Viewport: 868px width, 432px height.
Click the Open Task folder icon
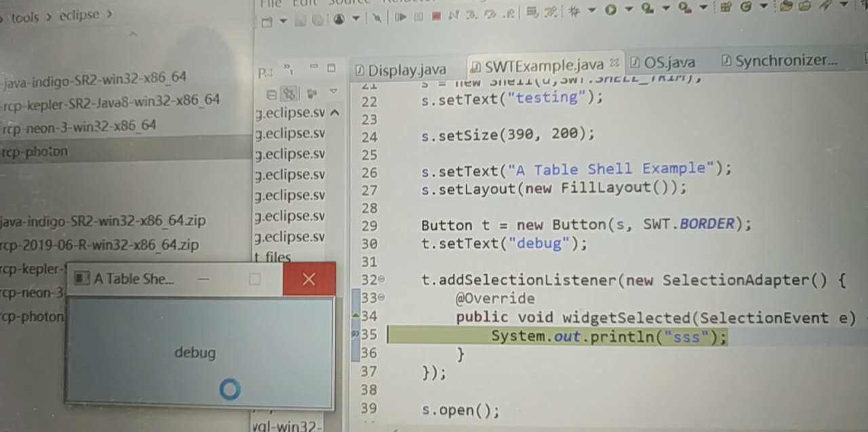click(805, 5)
